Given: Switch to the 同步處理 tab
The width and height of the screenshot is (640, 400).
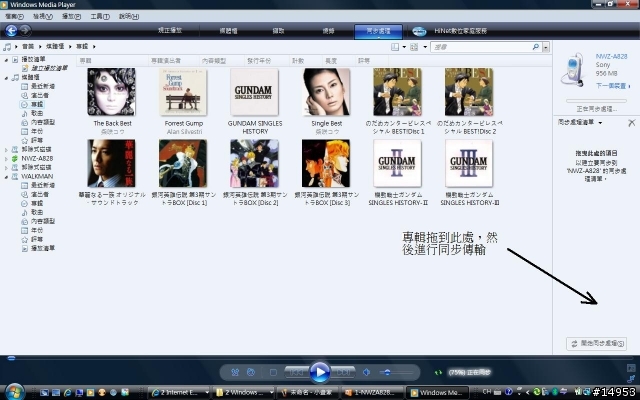Looking at the screenshot, I should [x=378, y=31].
